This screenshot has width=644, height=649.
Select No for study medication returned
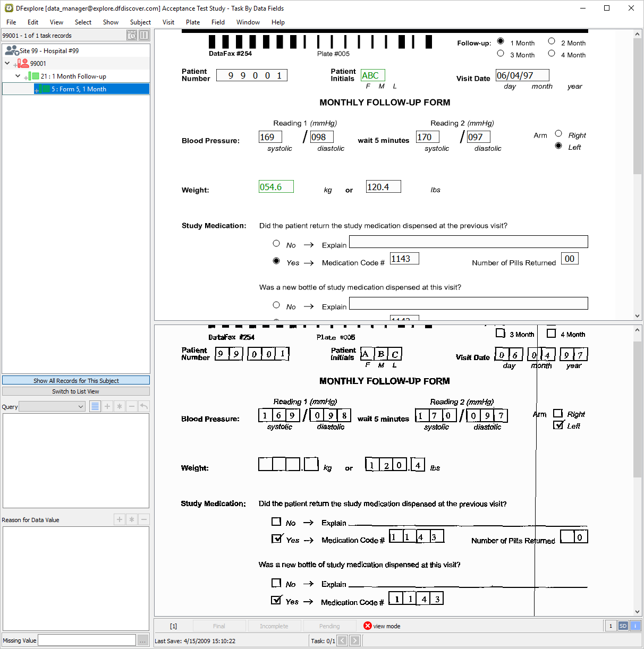point(276,244)
